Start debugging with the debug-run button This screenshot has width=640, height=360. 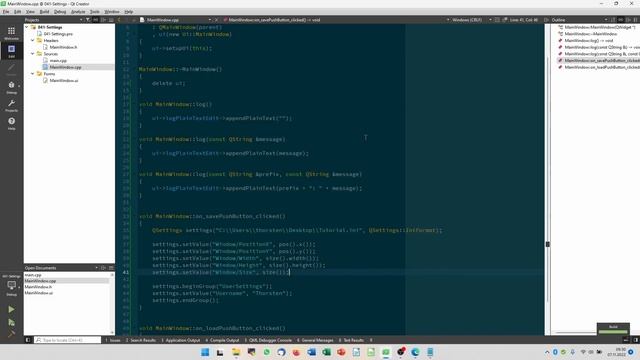[x=11, y=322]
